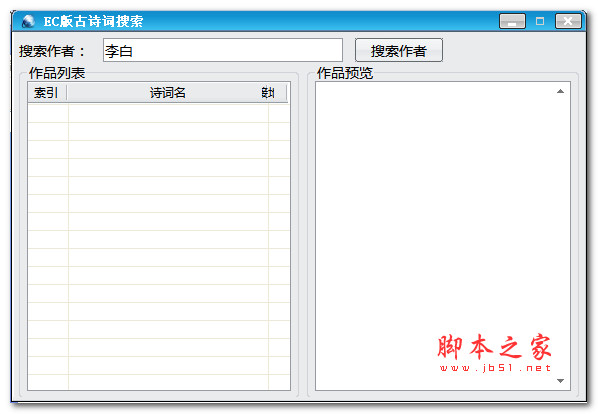Click the preview pane scroll-up arrow
598x414 pixels.
(560, 91)
